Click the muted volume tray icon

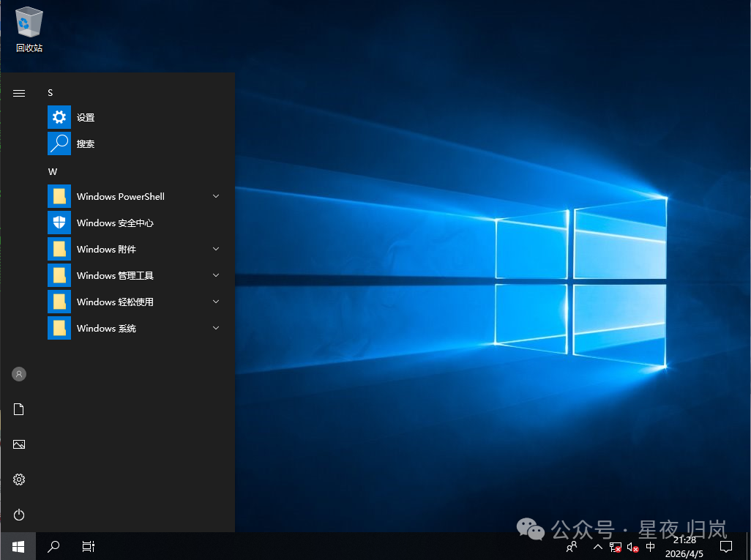point(632,547)
